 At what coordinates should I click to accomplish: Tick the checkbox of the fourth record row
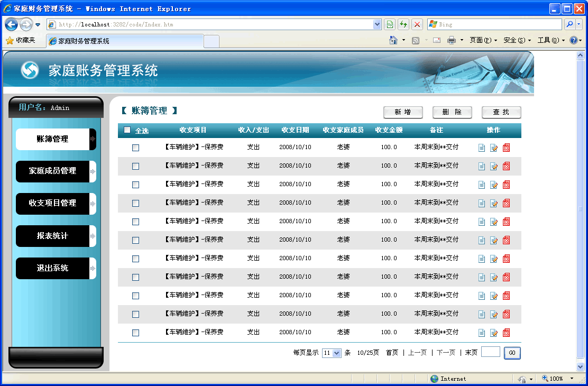(x=136, y=204)
